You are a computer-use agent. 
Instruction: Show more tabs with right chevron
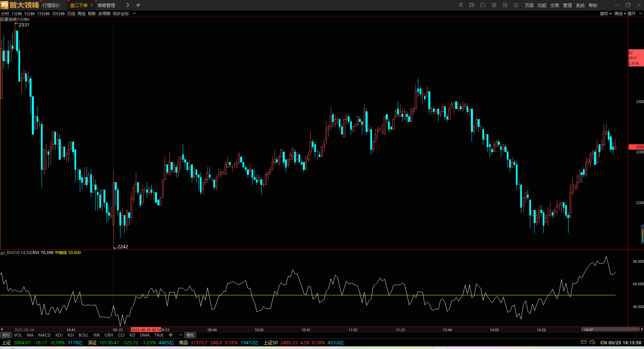tap(128, 5)
